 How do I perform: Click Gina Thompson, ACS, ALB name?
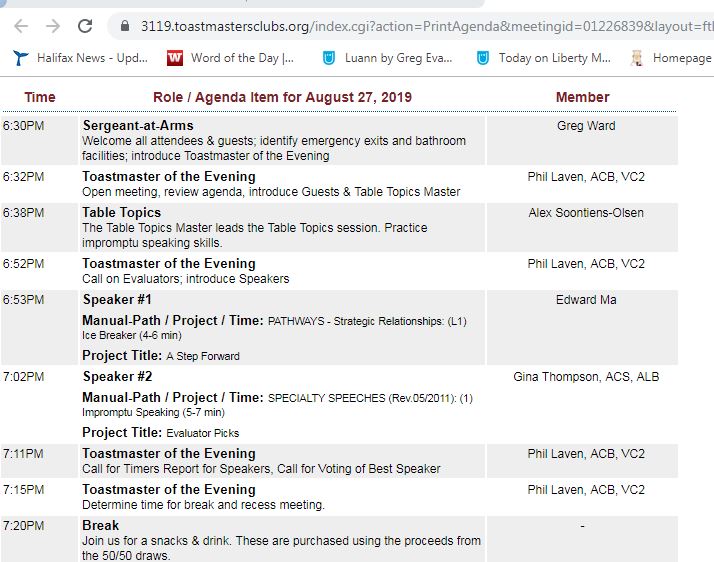coord(586,377)
